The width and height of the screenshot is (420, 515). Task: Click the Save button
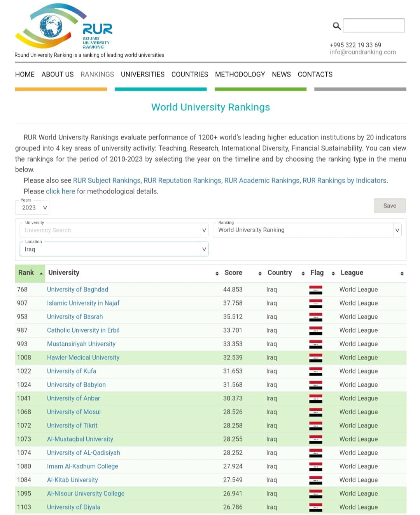coord(390,206)
